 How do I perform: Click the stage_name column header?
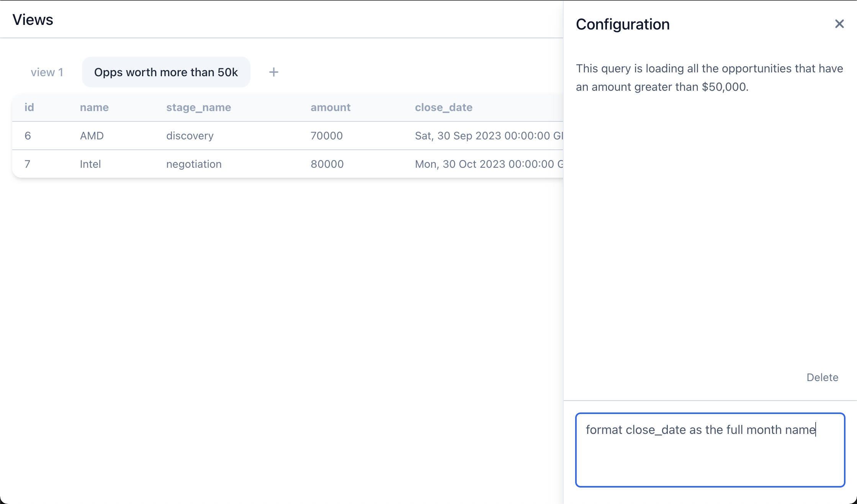click(198, 107)
